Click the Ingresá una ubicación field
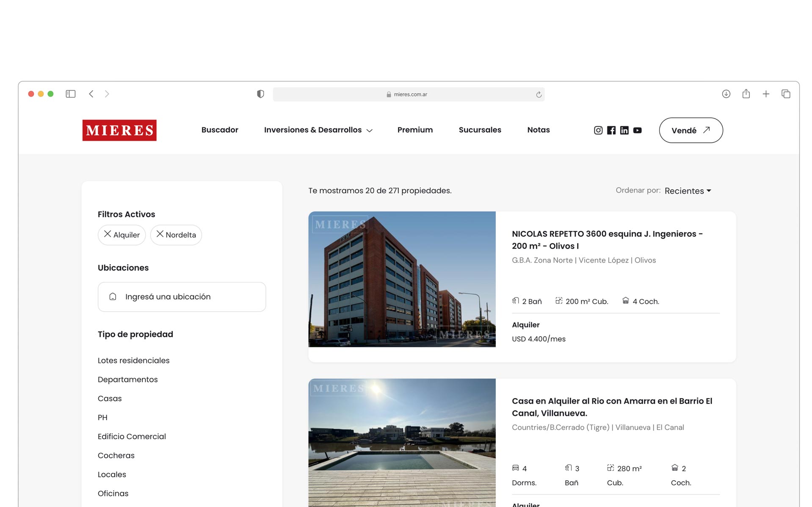Image resolution: width=812 pixels, height=507 pixels. click(x=182, y=297)
